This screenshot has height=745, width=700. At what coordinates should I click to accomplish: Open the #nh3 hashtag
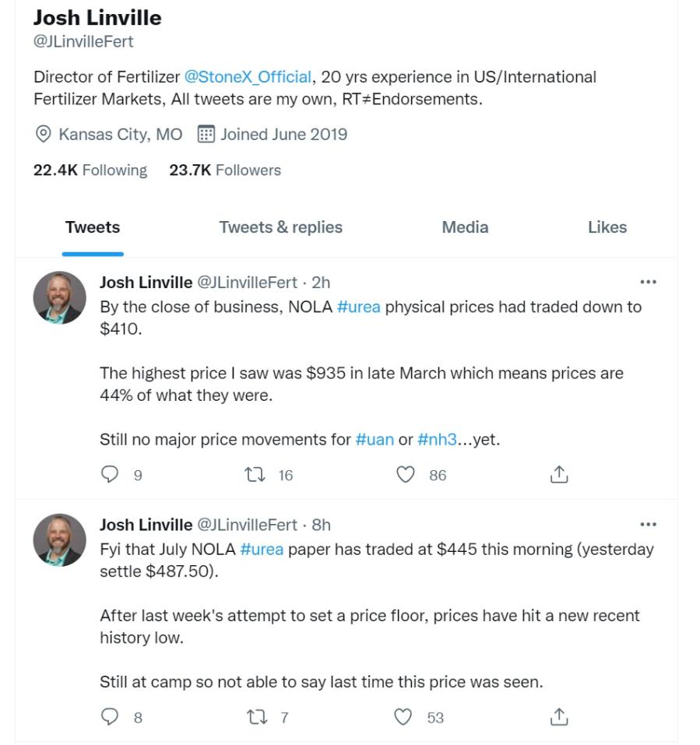coord(437,439)
